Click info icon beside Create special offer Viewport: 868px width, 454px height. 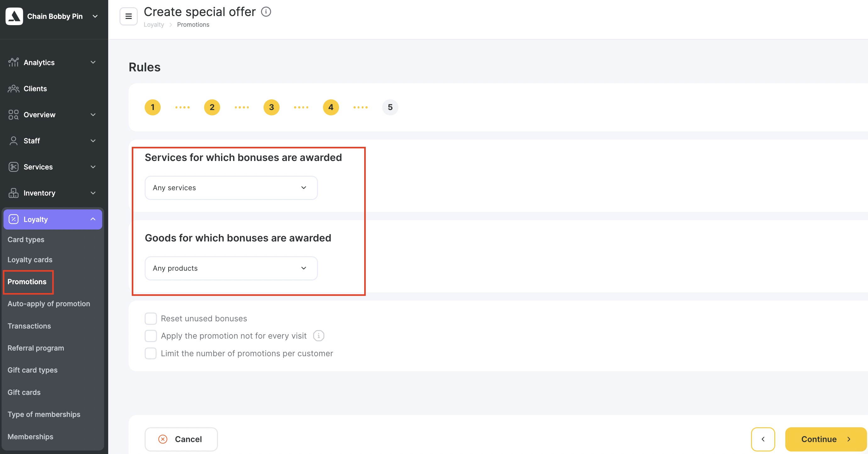click(266, 12)
